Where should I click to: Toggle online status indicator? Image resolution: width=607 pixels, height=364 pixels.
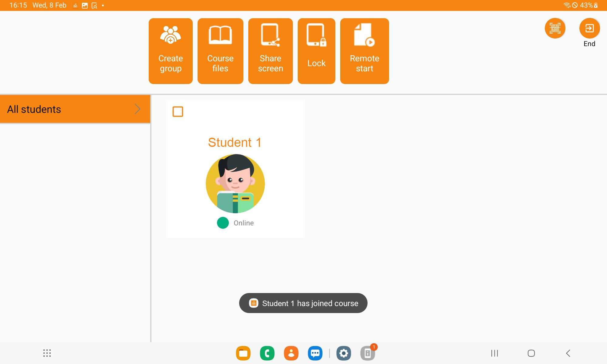tap(223, 222)
